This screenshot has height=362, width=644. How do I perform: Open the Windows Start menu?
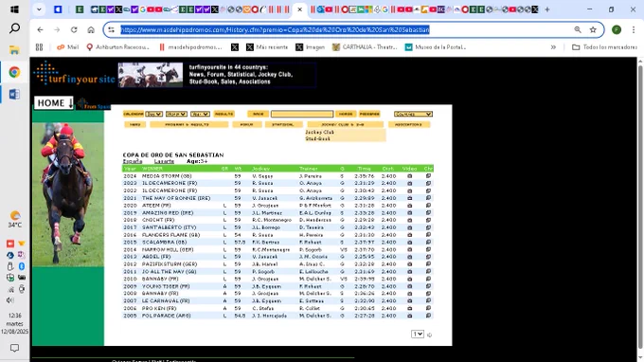(x=14, y=9)
